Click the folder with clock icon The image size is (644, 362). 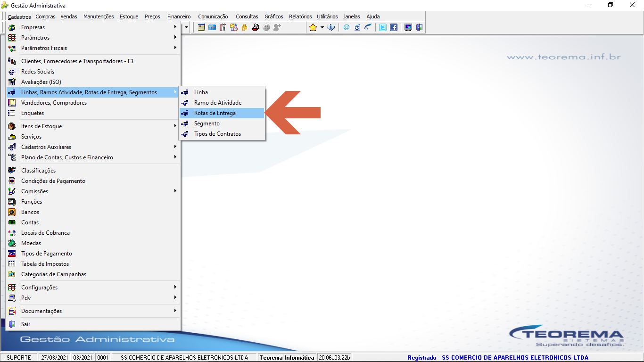[234, 27]
